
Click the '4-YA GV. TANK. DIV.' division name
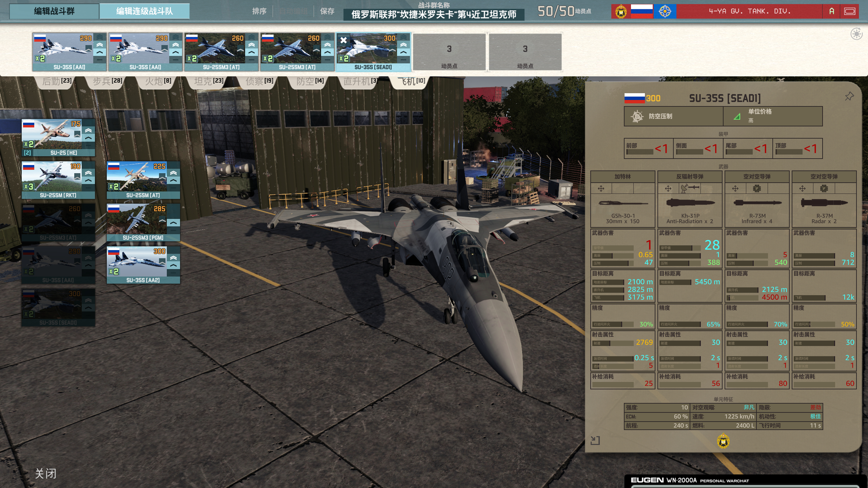click(750, 12)
